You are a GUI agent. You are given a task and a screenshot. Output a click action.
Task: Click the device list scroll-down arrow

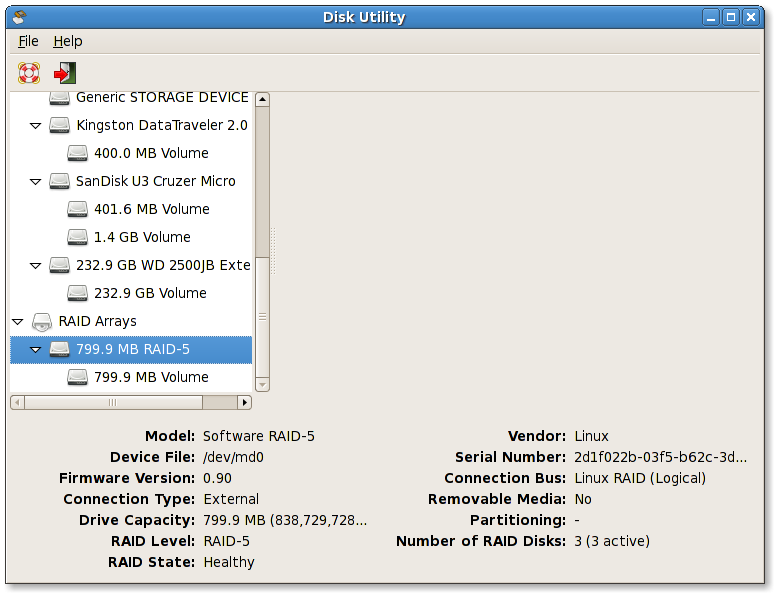tap(263, 385)
